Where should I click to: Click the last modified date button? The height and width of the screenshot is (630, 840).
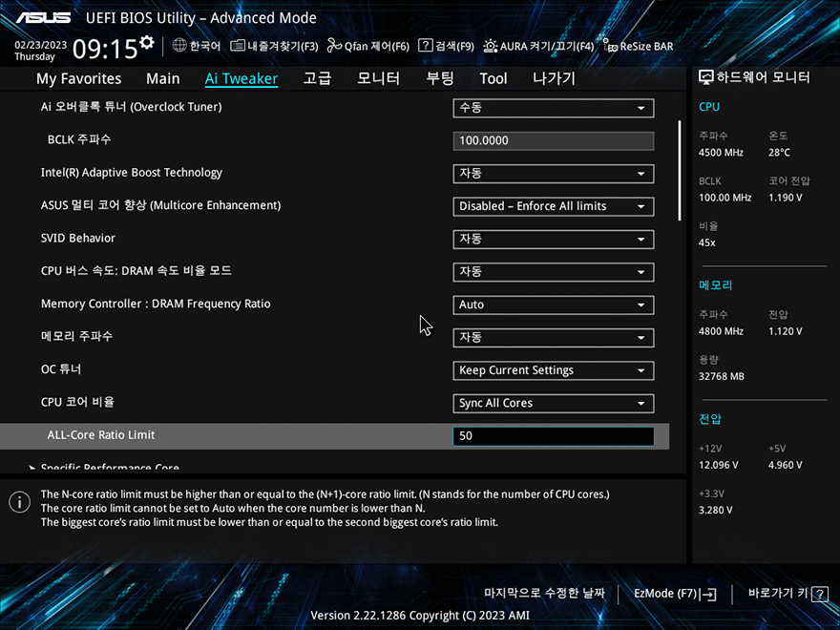544,594
